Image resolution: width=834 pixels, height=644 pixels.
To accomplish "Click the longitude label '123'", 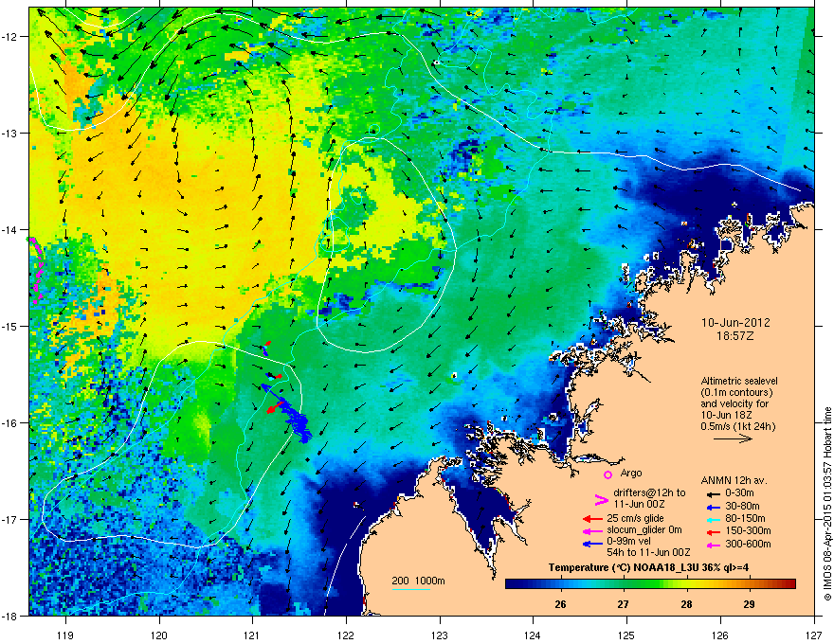I will [440, 635].
